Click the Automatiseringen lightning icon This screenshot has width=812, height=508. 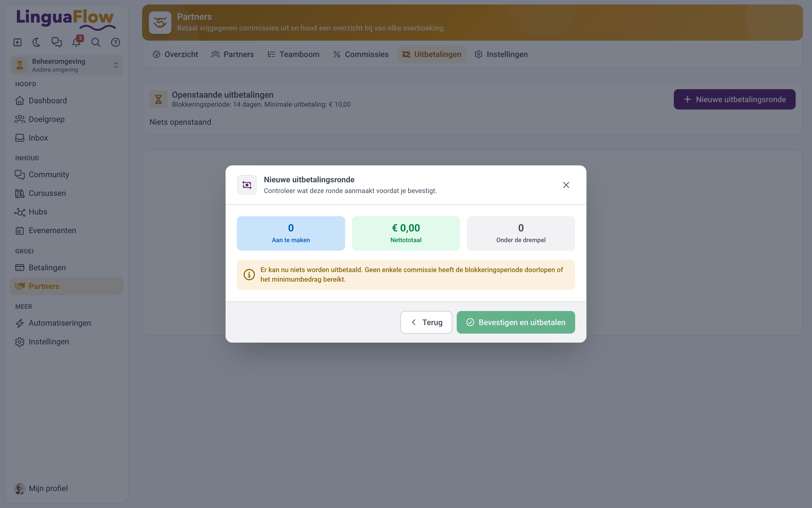point(20,323)
